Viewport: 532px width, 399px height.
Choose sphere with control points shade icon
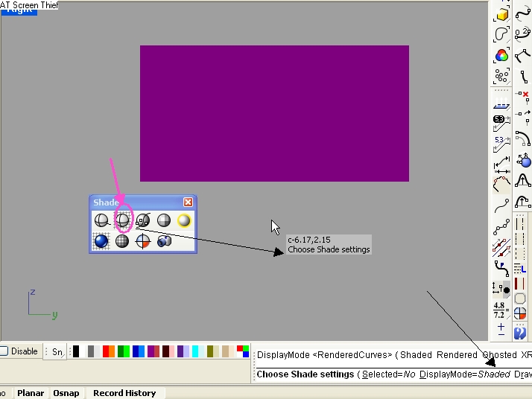(143, 220)
